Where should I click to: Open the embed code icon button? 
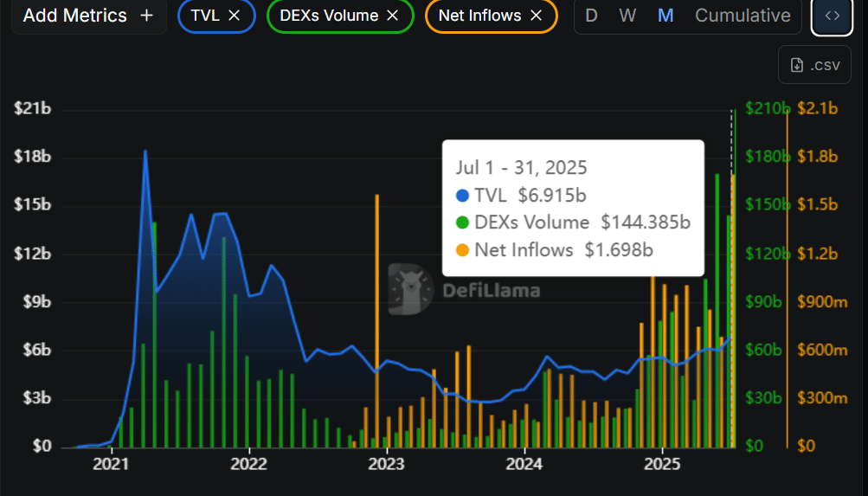point(832,16)
